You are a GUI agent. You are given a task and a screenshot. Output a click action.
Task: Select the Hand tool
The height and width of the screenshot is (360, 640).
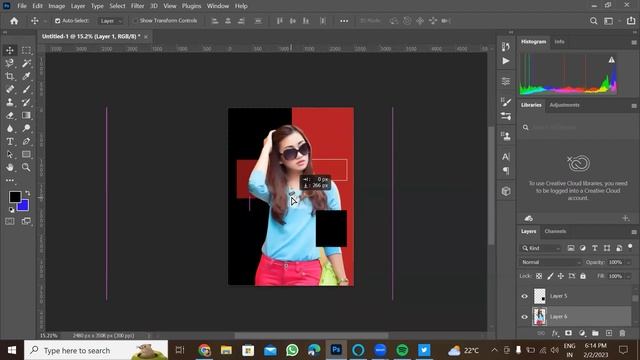pyautogui.click(x=10, y=167)
